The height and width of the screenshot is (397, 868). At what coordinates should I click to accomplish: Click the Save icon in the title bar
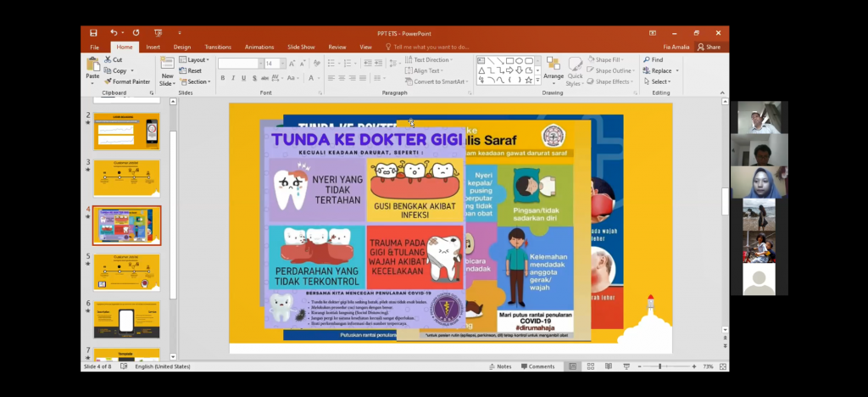pyautogui.click(x=93, y=33)
